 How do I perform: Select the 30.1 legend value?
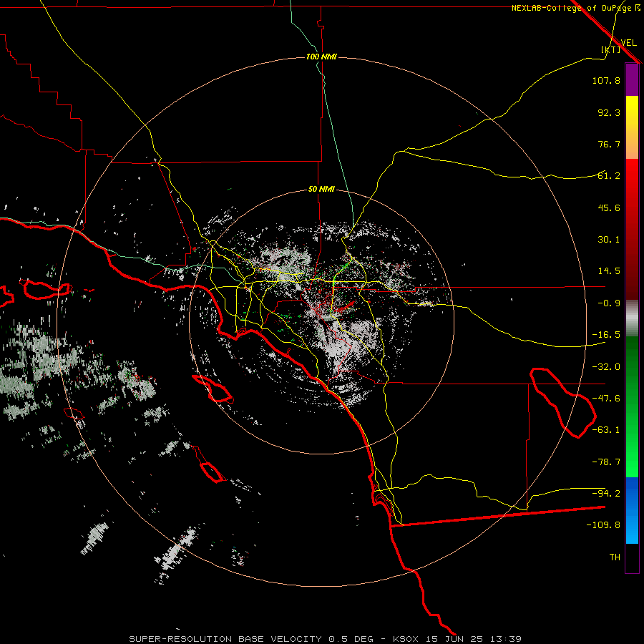point(609,240)
